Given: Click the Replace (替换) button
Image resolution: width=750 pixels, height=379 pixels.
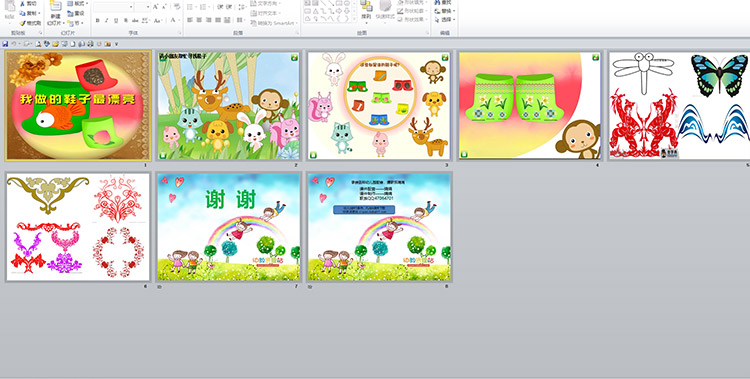Looking at the screenshot, I should (445, 11).
